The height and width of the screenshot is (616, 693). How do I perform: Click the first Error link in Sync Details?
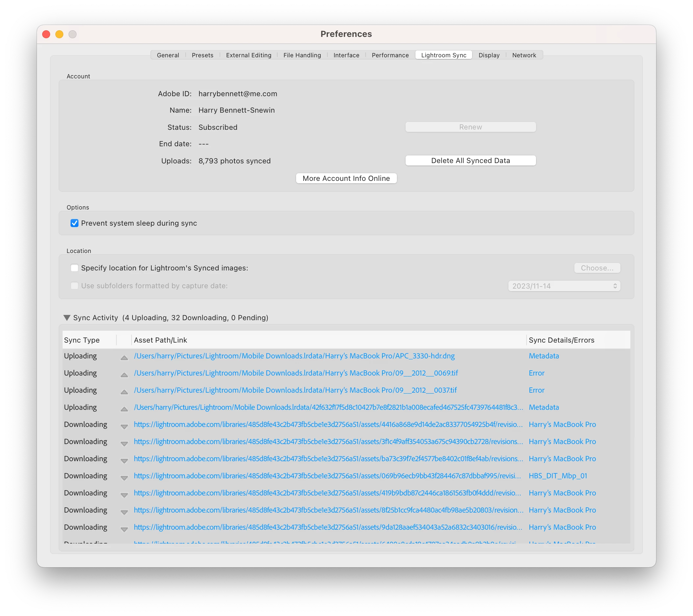click(x=536, y=373)
